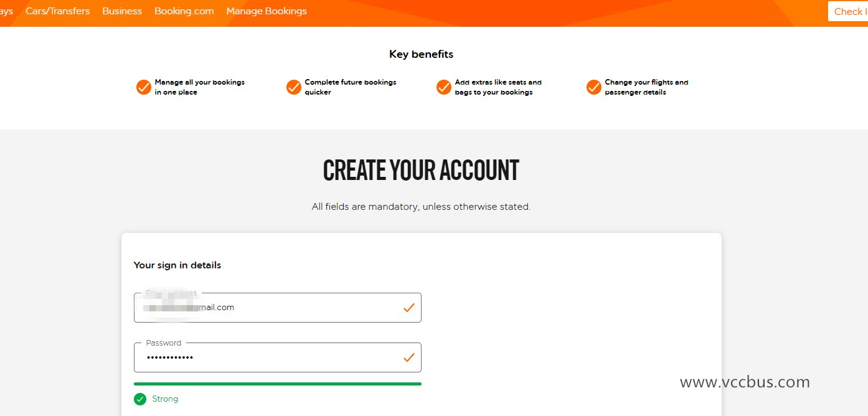Screen dimensions: 868x416
Task: Click the green password strength bar
Action: (x=278, y=384)
